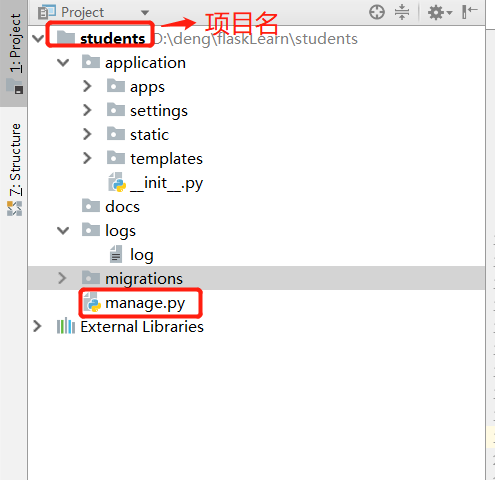This screenshot has height=480, width=495.
Task: Click the Python icon of manage.py
Action: coord(92,302)
